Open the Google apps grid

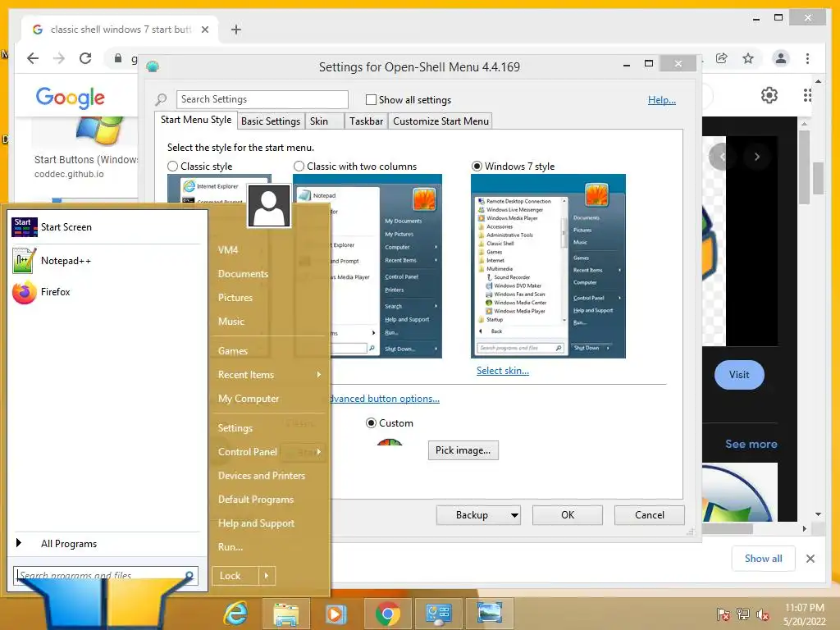coord(807,95)
